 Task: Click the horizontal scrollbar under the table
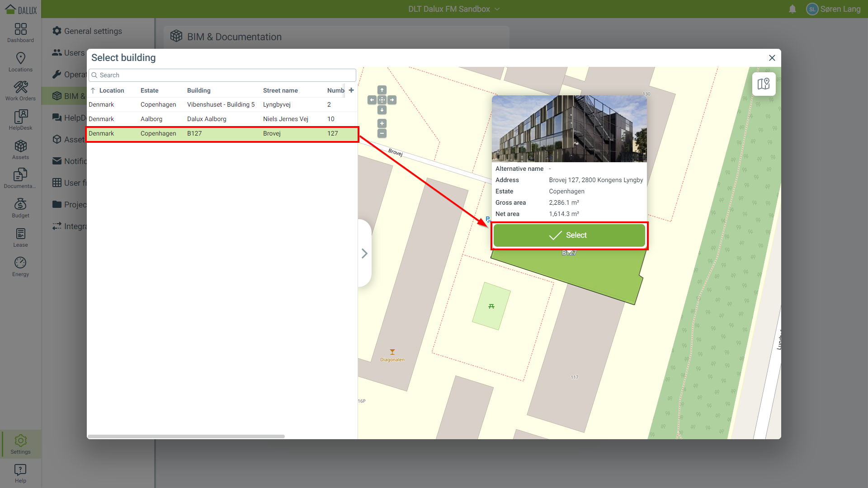(x=186, y=436)
